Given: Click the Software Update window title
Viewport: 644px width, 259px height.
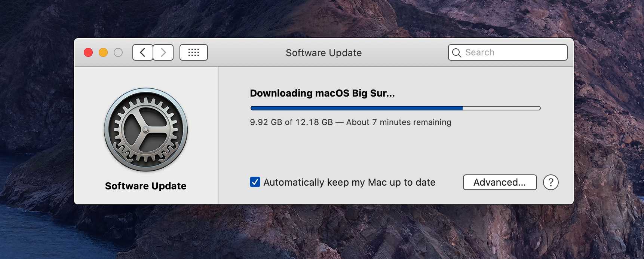Looking at the screenshot, I should (323, 53).
